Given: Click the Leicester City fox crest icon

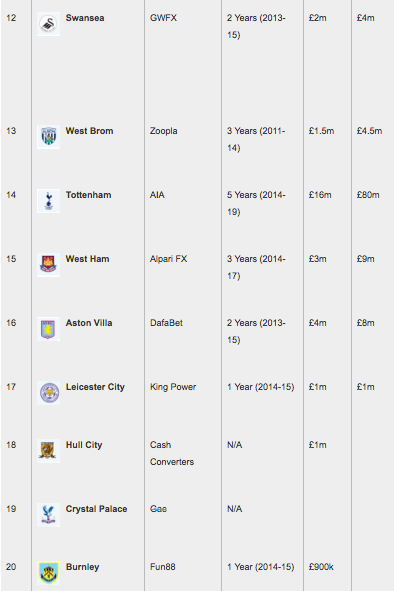Looking at the screenshot, I should pos(48,393).
